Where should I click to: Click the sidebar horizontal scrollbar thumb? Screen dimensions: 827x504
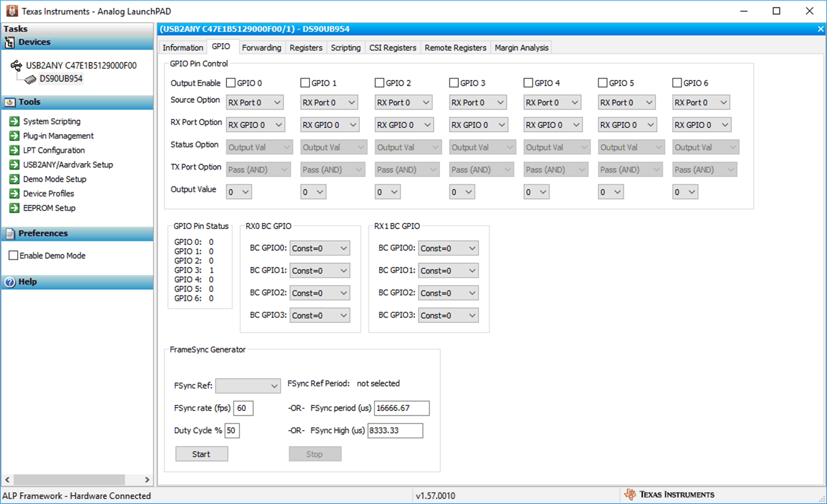69,480
